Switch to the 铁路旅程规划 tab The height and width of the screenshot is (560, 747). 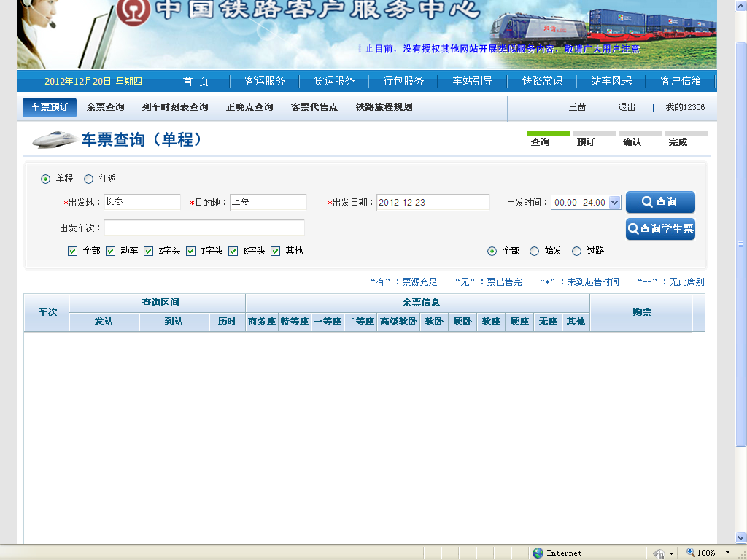click(x=384, y=107)
